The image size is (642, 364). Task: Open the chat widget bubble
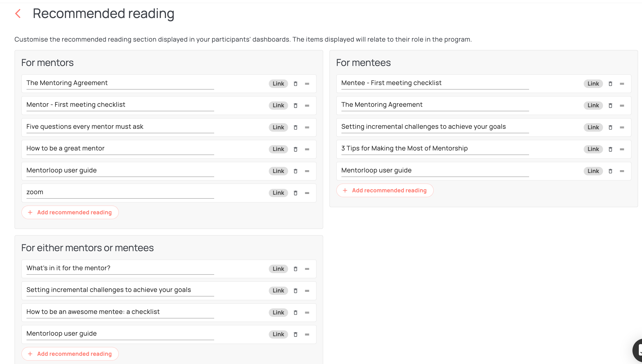pos(637,350)
